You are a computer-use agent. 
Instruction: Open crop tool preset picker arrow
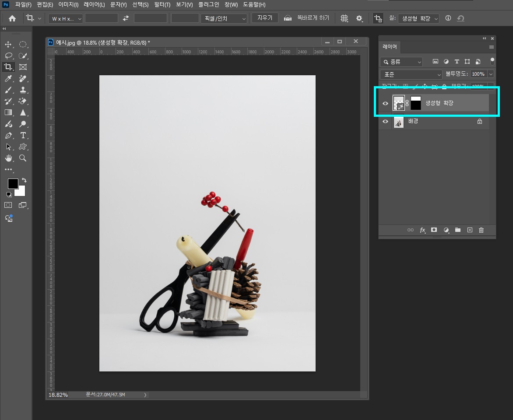pos(39,19)
